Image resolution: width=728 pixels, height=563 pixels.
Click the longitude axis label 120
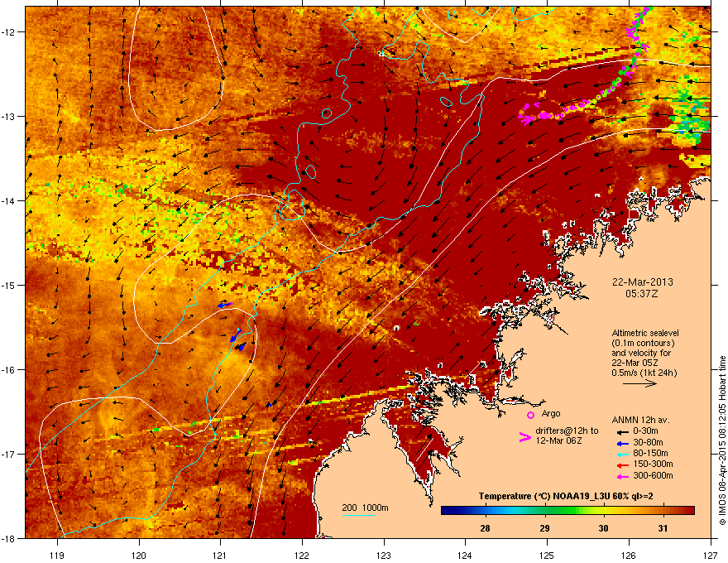[x=139, y=555]
